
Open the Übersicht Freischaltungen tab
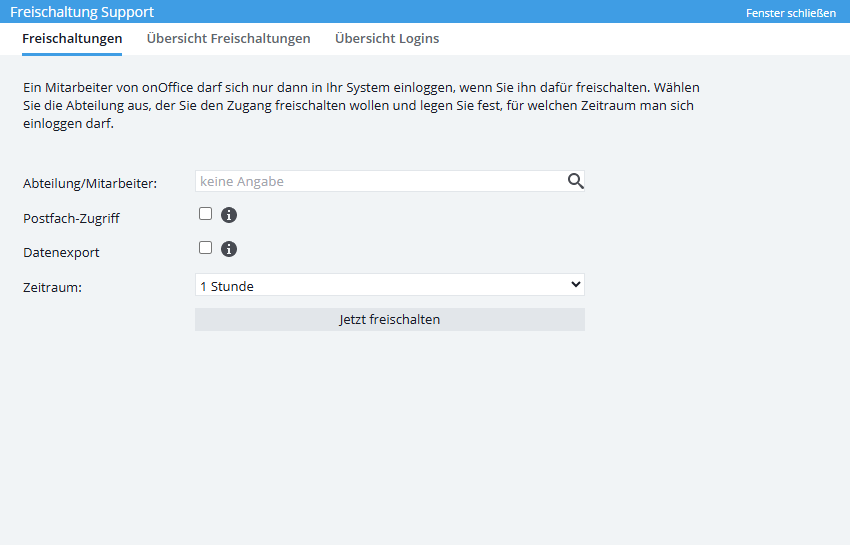228,39
